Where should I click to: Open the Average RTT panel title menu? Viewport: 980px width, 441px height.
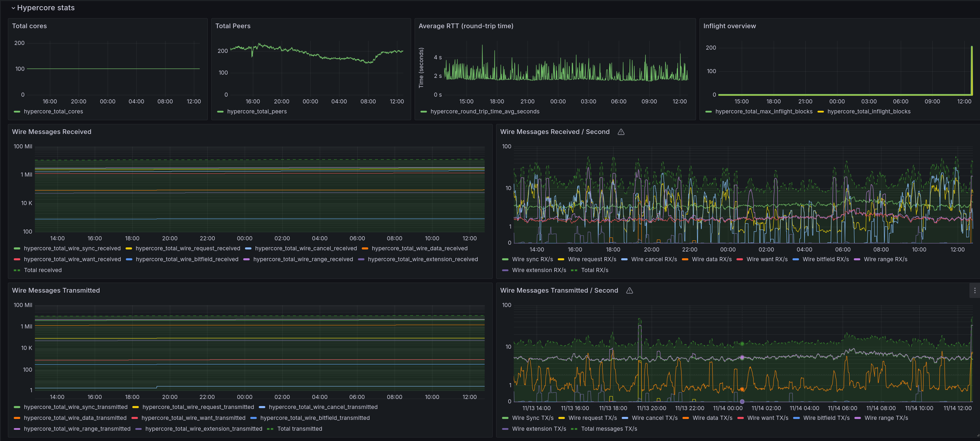[466, 26]
